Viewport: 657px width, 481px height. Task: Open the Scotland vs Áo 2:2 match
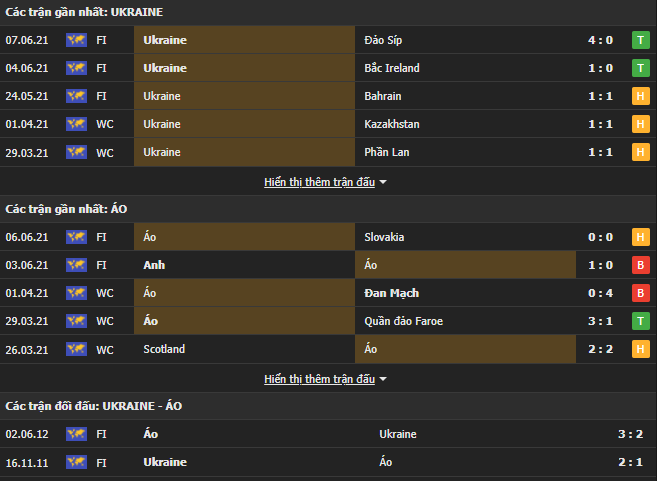(300, 349)
